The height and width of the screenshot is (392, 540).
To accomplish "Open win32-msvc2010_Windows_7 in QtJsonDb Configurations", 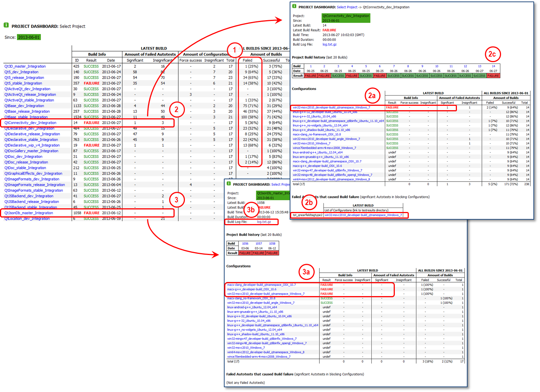I will click(x=246, y=348).
